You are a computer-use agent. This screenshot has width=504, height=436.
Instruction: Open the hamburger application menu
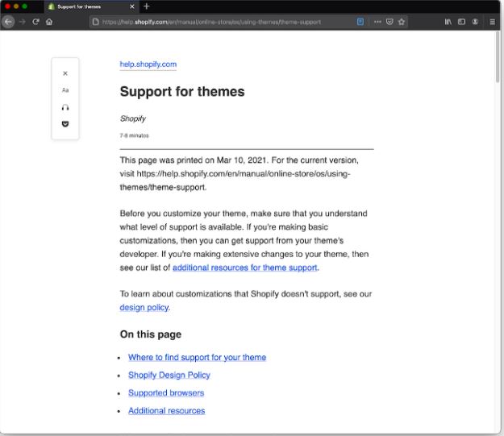(492, 22)
